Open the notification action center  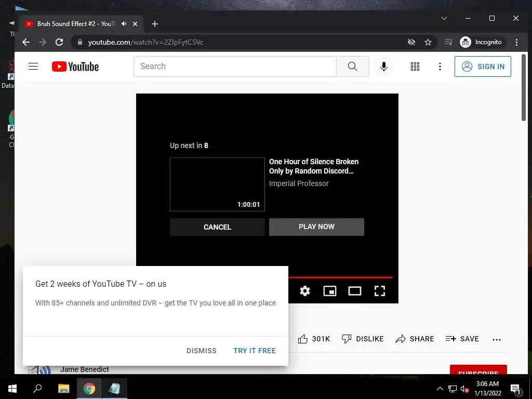(x=515, y=389)
